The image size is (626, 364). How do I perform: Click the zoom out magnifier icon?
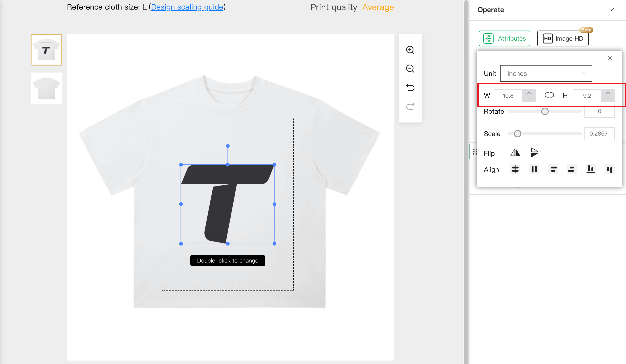[410, 69]
